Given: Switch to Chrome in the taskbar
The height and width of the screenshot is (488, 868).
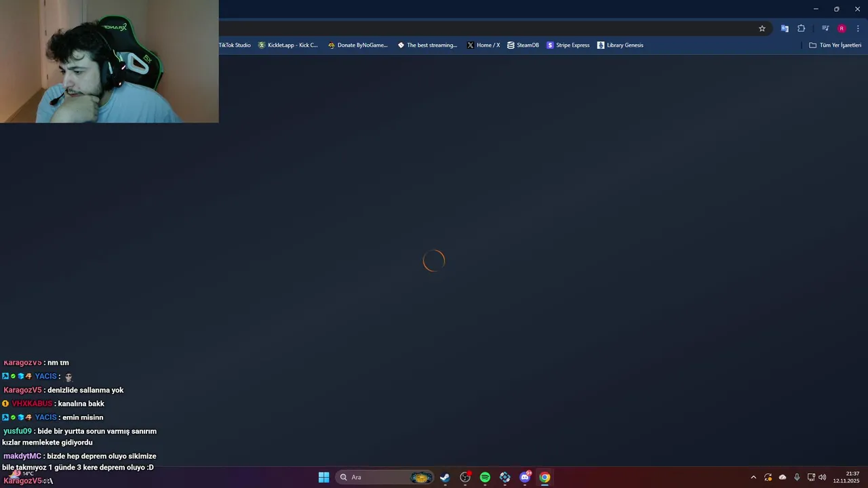Looking at the screenshot, I should 545,477.
